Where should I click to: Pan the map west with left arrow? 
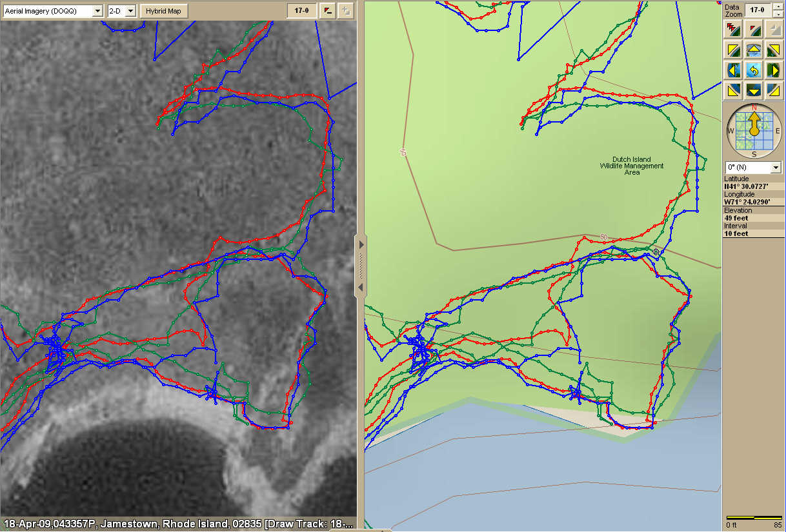733,70
